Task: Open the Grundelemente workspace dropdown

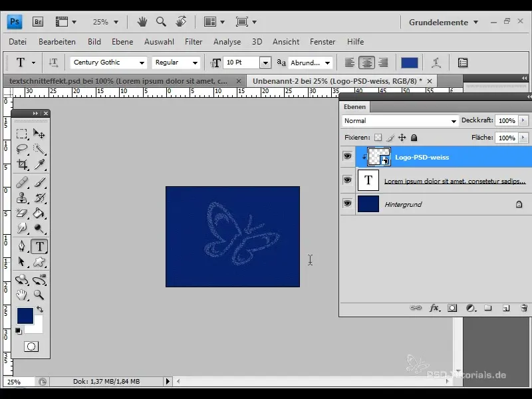Action: click(444, 23)
